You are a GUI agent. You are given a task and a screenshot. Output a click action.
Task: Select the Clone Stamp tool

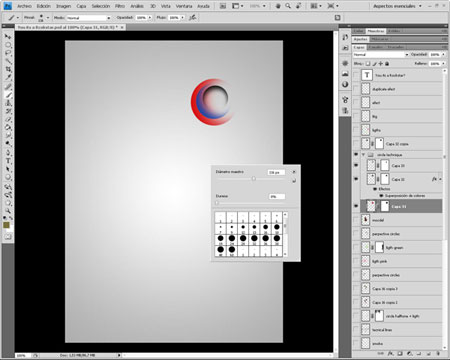click(8, 103)
